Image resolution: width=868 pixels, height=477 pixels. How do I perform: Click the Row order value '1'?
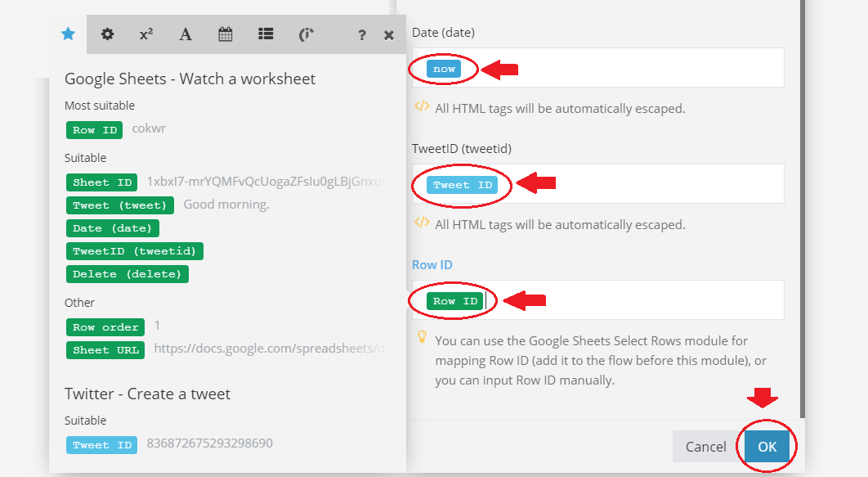157,325
